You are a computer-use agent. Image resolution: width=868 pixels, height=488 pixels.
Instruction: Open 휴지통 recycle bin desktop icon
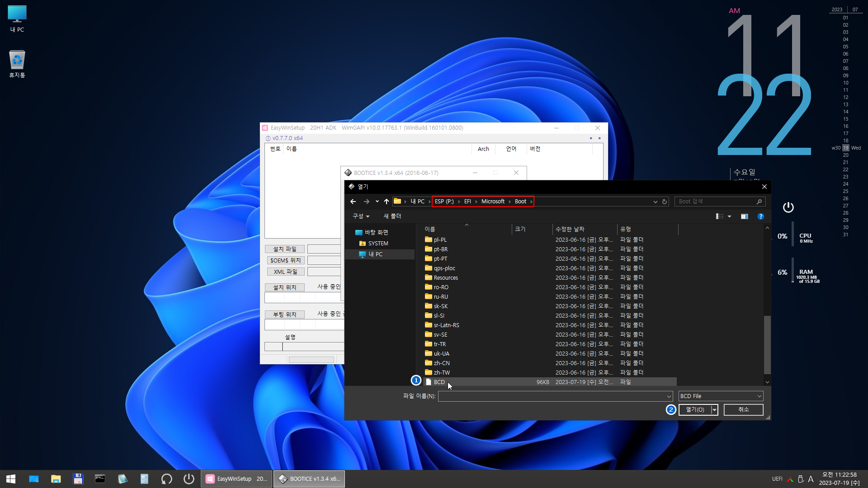click(x=17, y=64)
